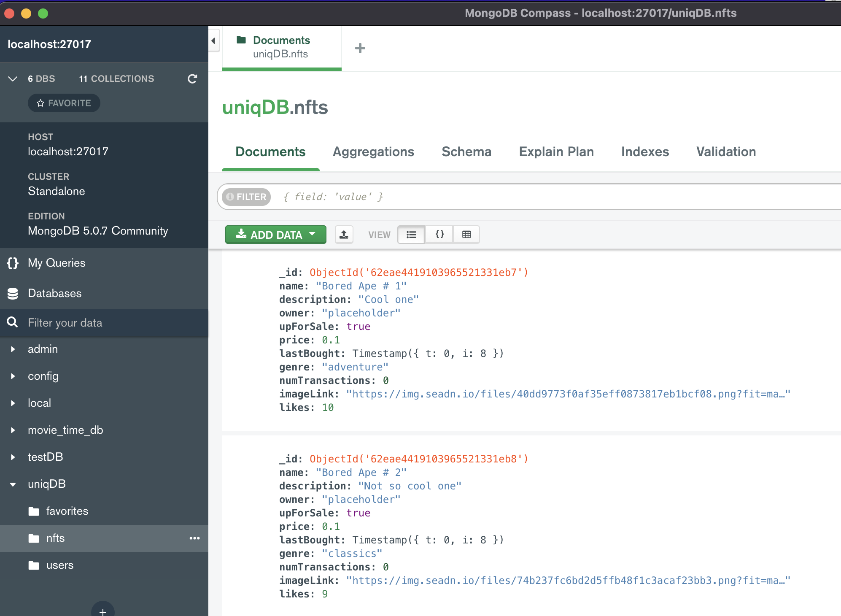This screenshot has width=841, height=616.
Task: Select the Schema tab
Action: point(466,151)
